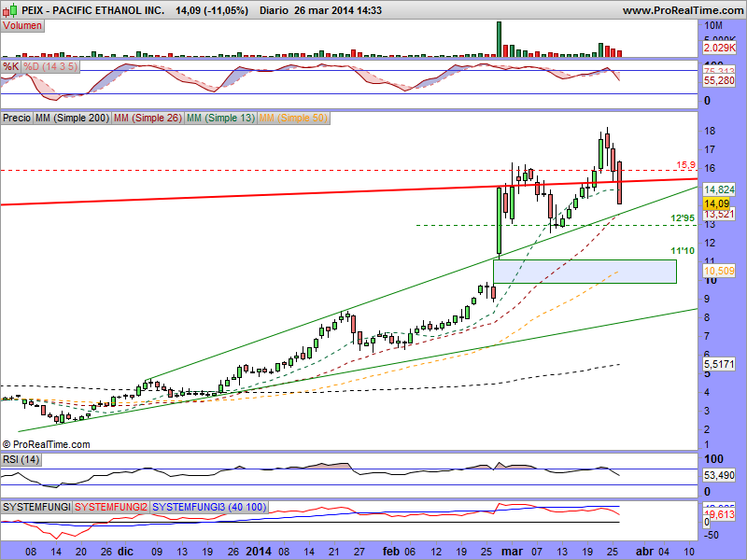
Task: Click the red 15,9 resistance annotation
Action: tap(685, 165)
